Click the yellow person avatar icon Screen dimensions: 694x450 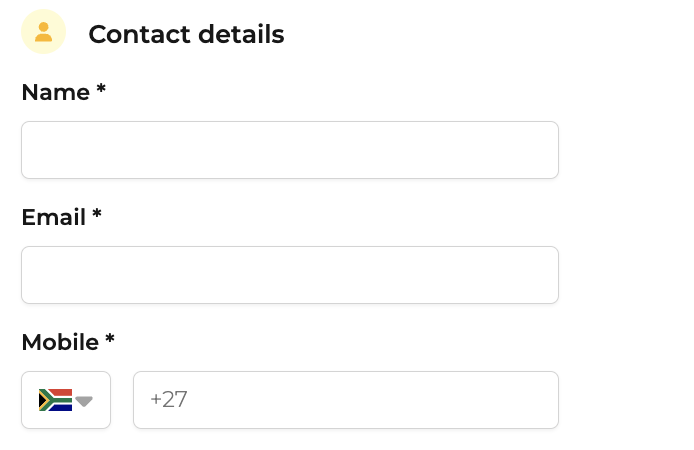click(43, 32)
